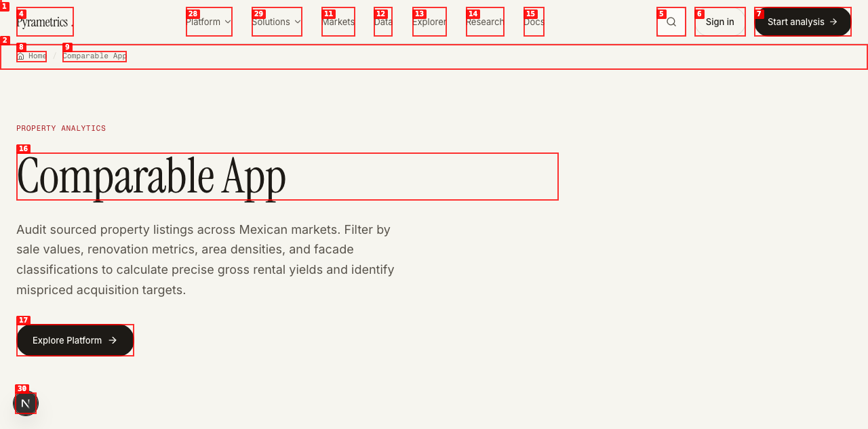Visit the Docs link

(x=534, y=22)
